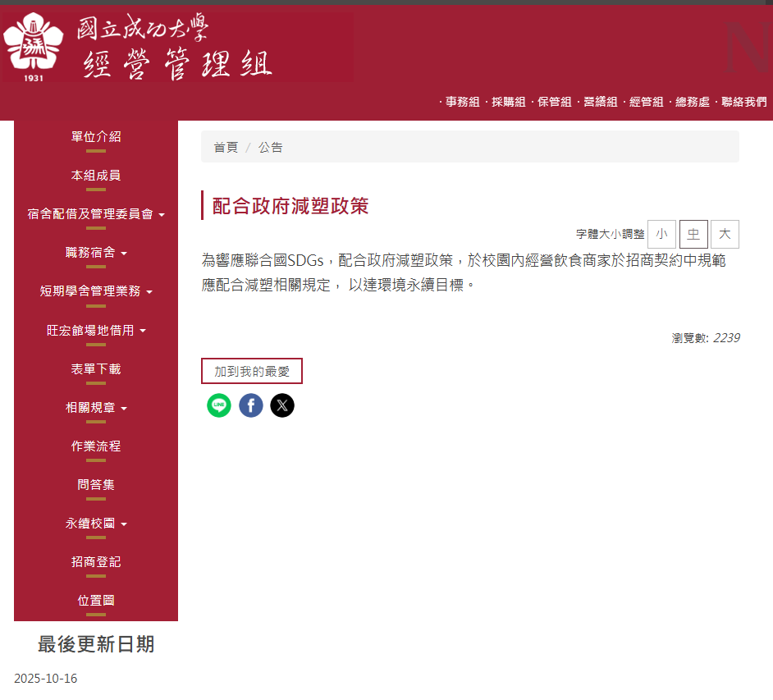Viewport: 773px width, 700px height.
Task: Click the 加到我的最愛 button
Action: tap(252, 372)
